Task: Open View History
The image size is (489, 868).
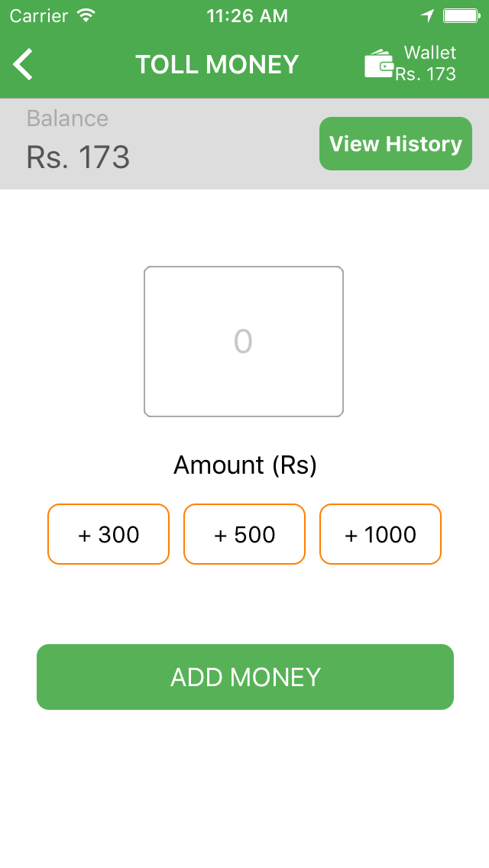Action: coord(395,144)
